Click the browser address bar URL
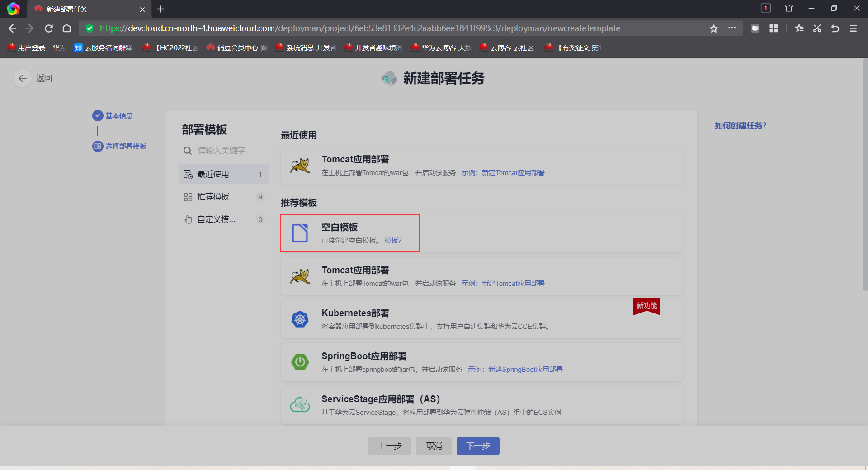This screenshot has width=868, height=470. tap(360, 28)
